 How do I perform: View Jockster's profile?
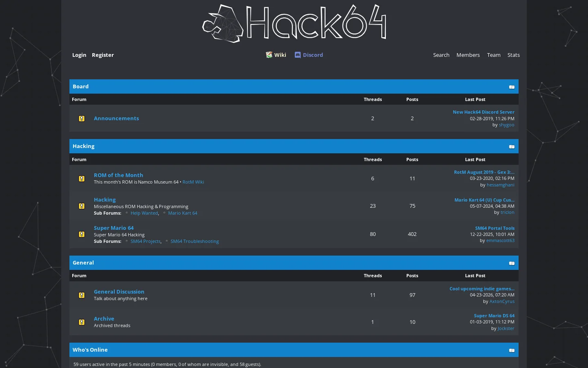pos(506,328)
